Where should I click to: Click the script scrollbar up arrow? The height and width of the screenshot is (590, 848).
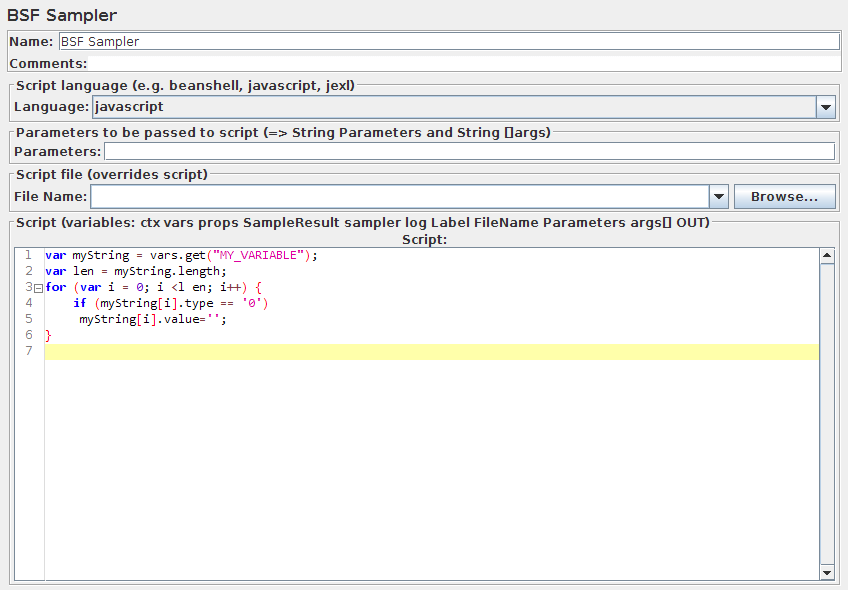tap(826, 256)
